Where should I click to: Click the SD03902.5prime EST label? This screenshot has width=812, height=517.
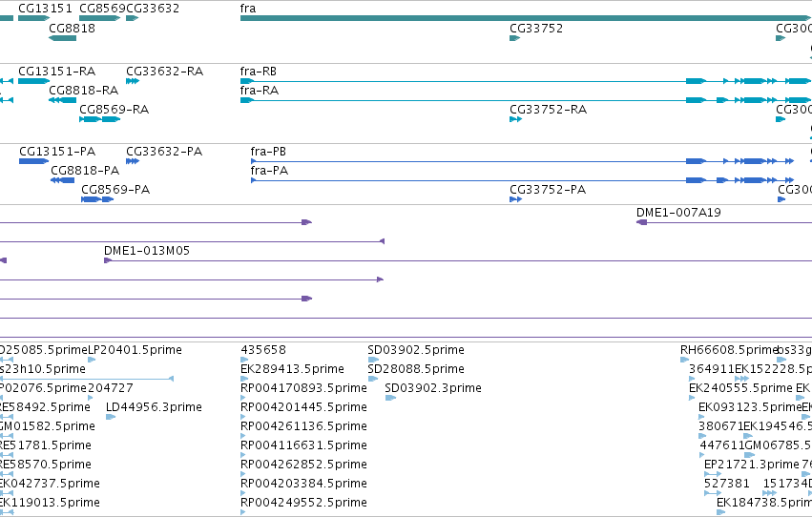pyautogui.click(x=416, y=349)
